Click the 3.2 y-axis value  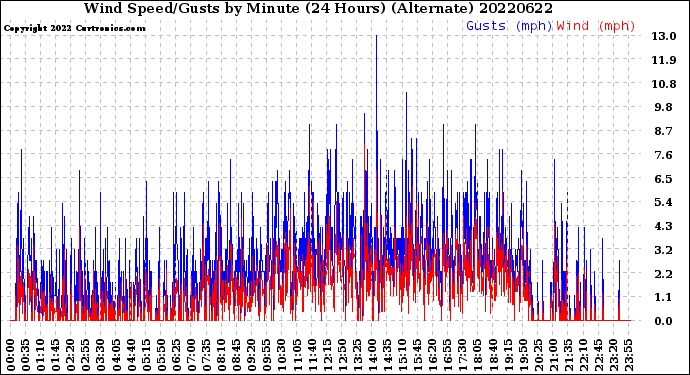[x=664, y=250]
